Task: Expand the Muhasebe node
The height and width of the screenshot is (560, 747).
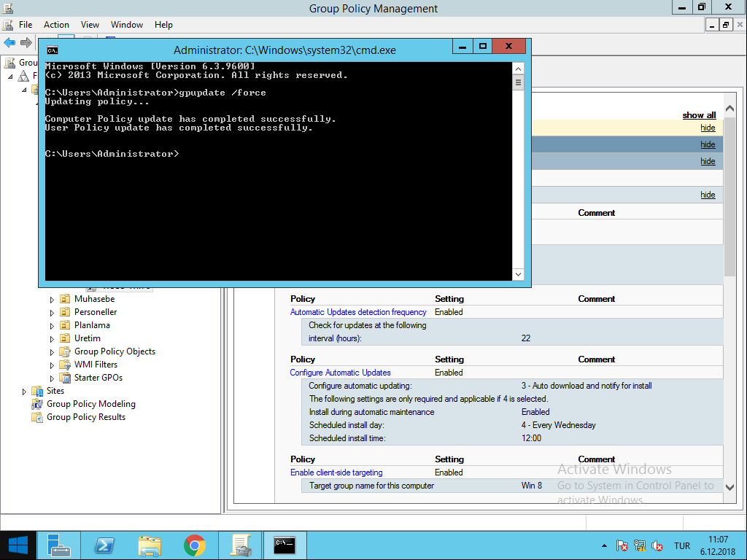Action: point(52,300)
